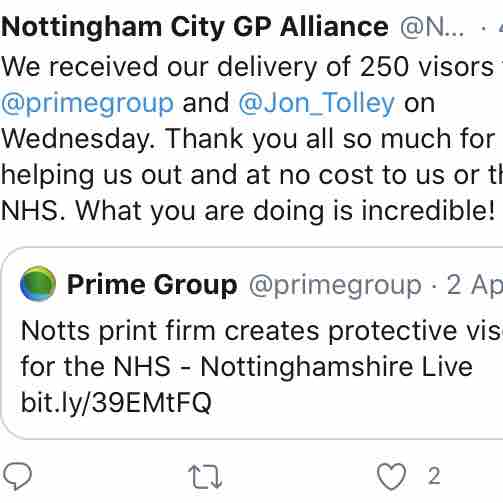Open the reply comment bubble icon
The width and height of the screenshot is (503, 503).
[x=17, y=476]
